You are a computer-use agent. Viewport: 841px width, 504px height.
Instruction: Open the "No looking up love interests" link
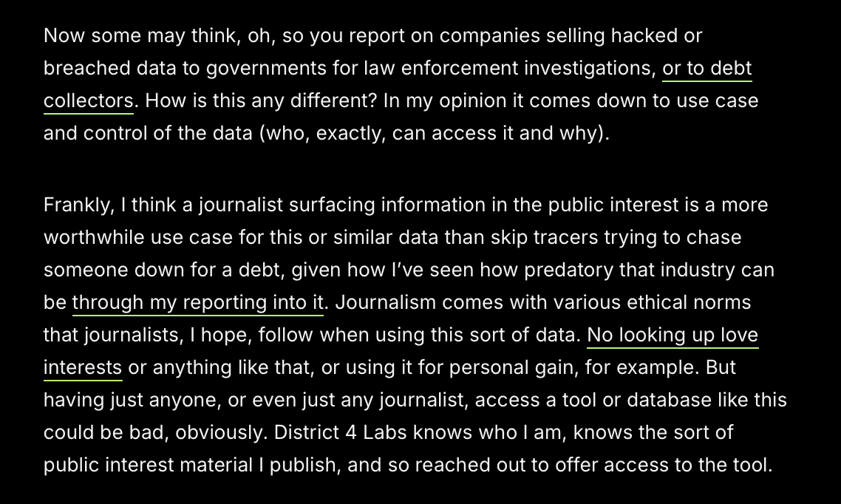(673, 335)
